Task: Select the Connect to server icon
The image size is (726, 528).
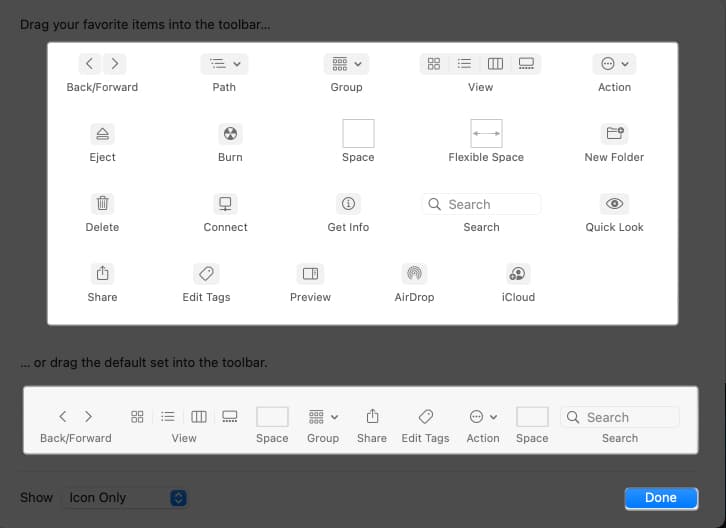Action: [225, 204]
